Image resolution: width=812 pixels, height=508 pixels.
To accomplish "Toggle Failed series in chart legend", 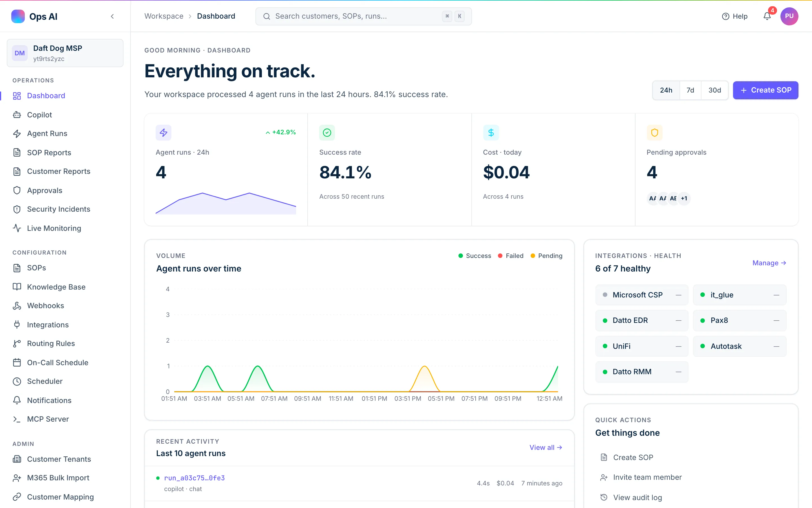I will [510, 256].
